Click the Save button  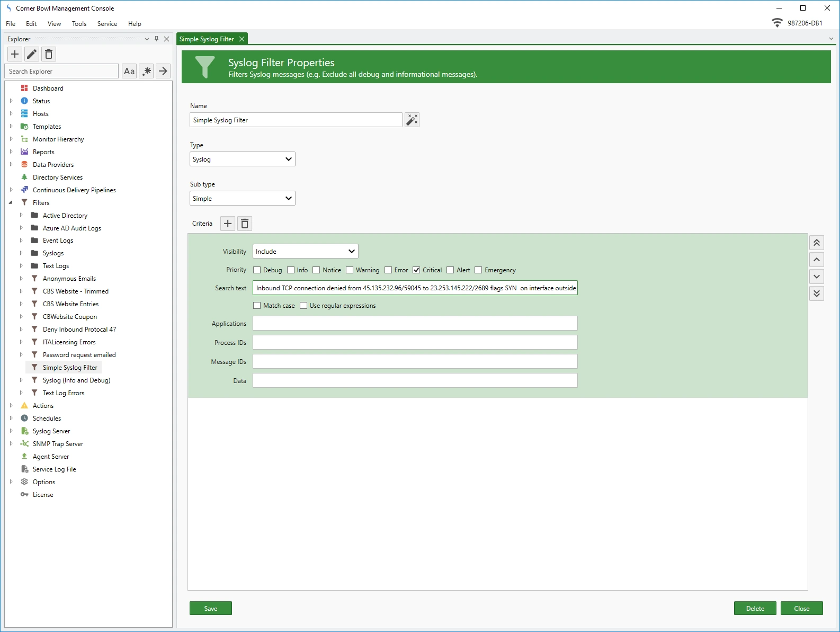pos(210,608)
